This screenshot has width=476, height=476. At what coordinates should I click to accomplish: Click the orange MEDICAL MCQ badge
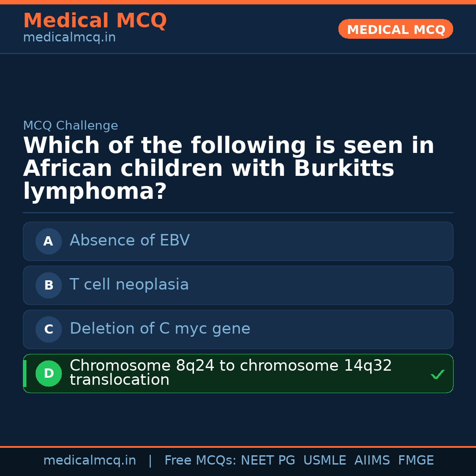pyautogui.click(x=395, y=30)
